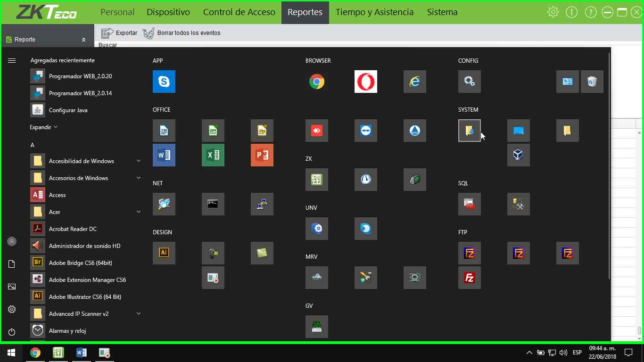644x362 pixels.
Task: Go to the Sistema menu
Action: (442, 12)
